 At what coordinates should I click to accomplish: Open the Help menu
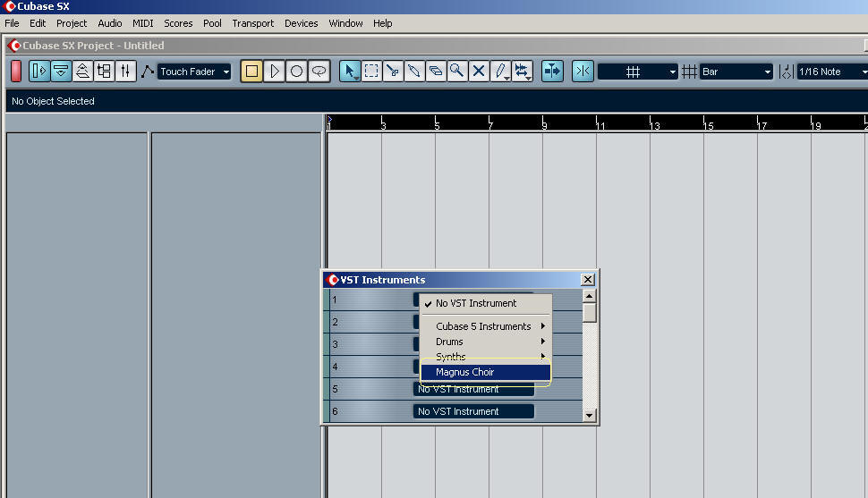(x=382, y=23)
